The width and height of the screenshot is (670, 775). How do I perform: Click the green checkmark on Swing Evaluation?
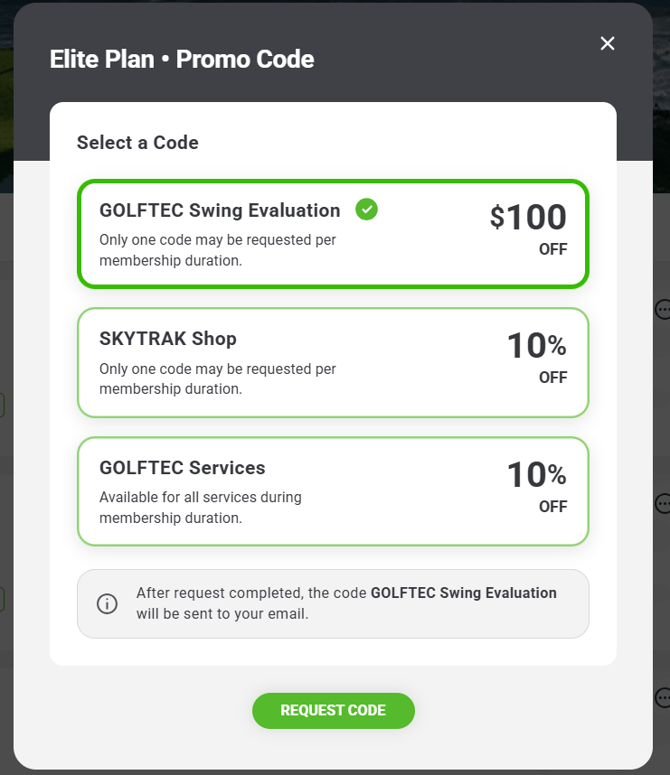click(x=367, y=209)
